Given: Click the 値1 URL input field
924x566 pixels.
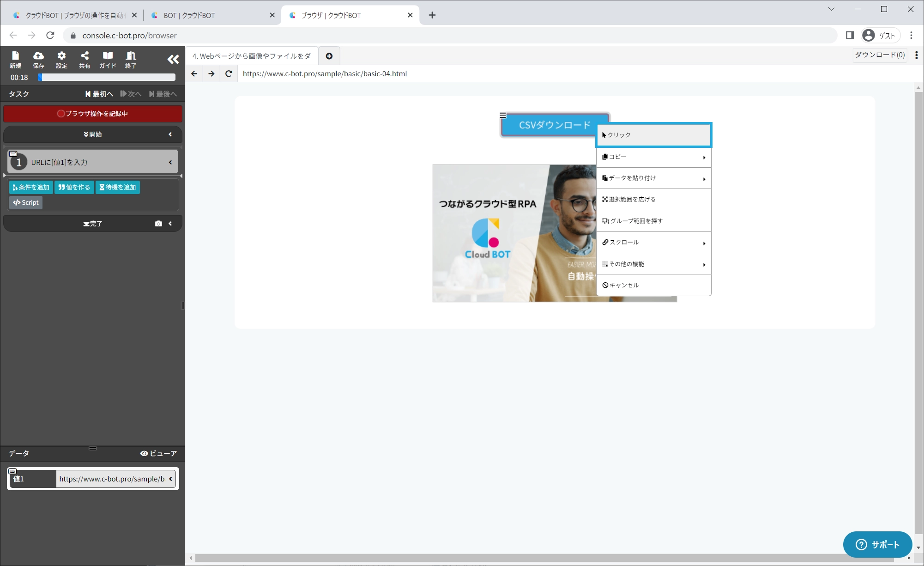Looking at the screenshot, I should pyautogui.click(x=111, y=479).
